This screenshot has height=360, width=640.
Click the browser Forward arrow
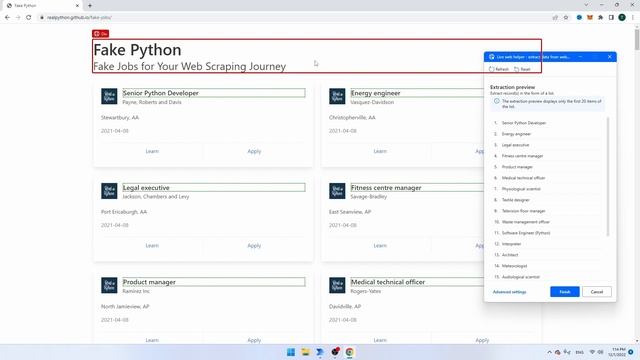click(18, 18)
